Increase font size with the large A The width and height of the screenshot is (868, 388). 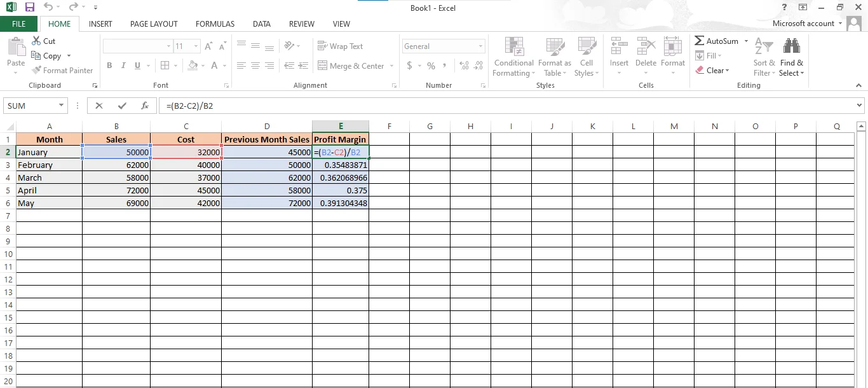click(x=208, y=46)
